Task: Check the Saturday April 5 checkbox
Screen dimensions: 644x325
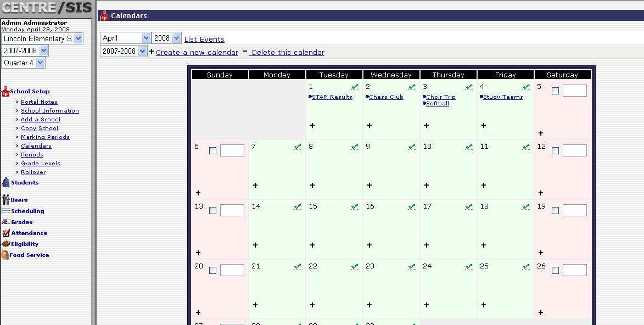Action: pyautogui.click(x=555, y=91)
